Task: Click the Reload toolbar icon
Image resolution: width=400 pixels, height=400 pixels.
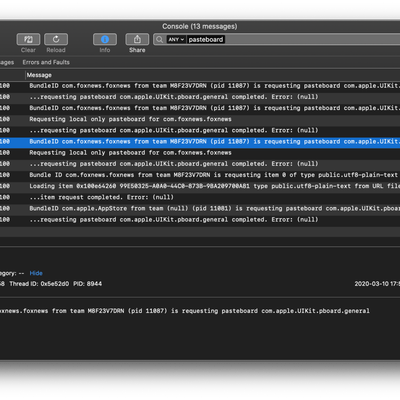Action: [56, 39]
